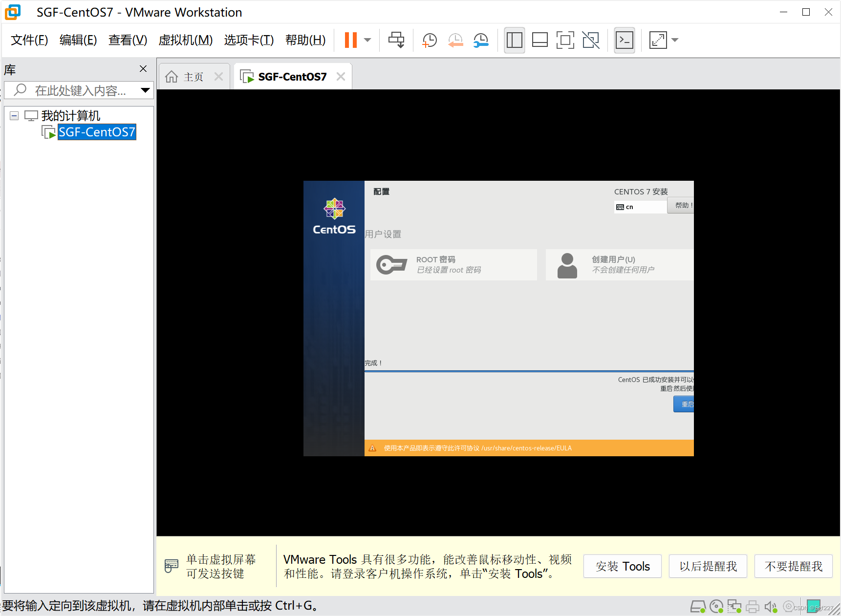Screen dimensions: 841x616
Task: Toggle the thumbnail bar view icon
Action: coord(539,40)
